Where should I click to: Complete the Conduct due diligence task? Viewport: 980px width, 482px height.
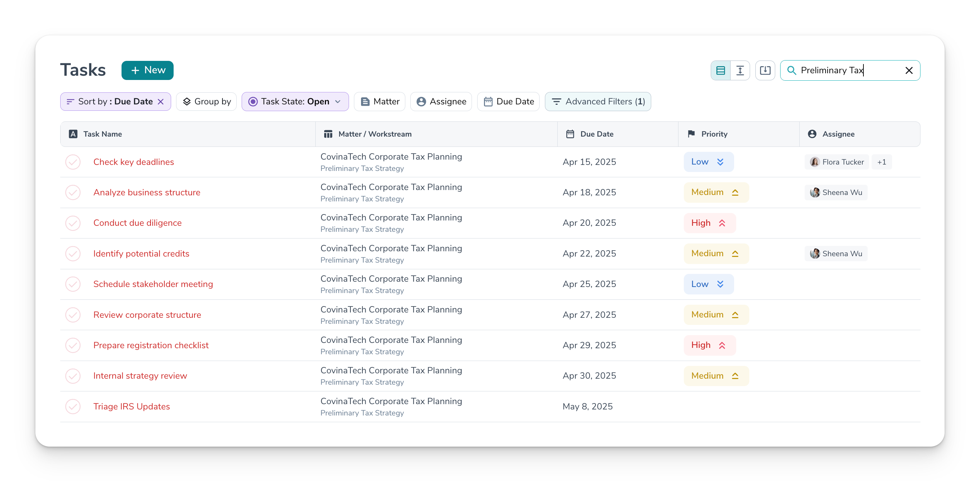pos(73,223)
